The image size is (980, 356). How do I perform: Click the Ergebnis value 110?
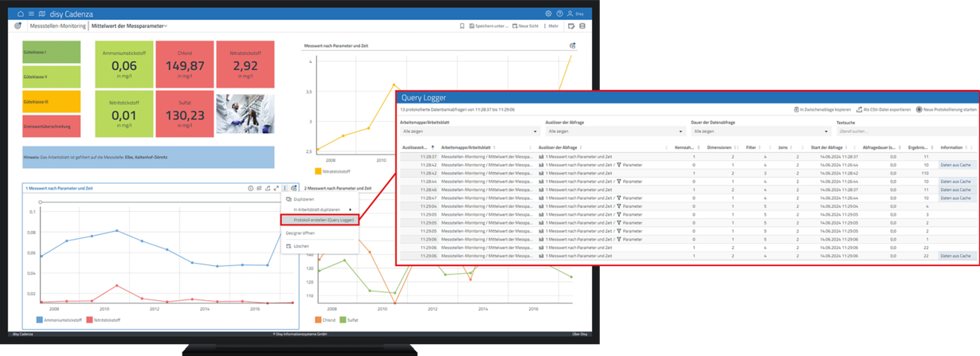click(x=925, y=173)
